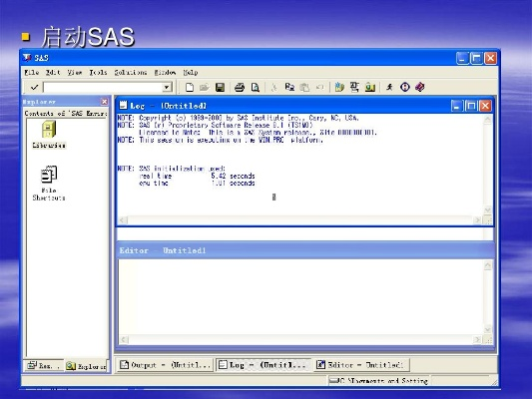Click the Editor window right scroll arrow
The height and width of the screenshot is (399, 532).
(x=478, y=339)
